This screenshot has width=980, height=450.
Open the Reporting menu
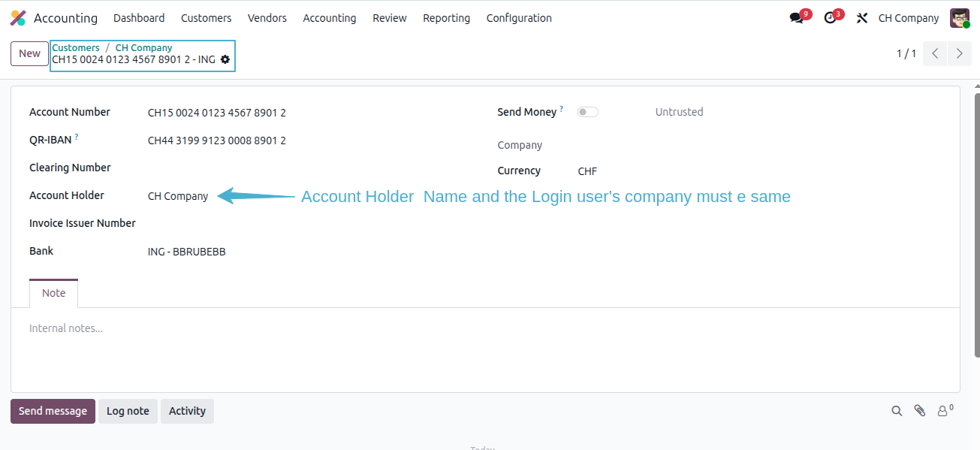point(446,18)
